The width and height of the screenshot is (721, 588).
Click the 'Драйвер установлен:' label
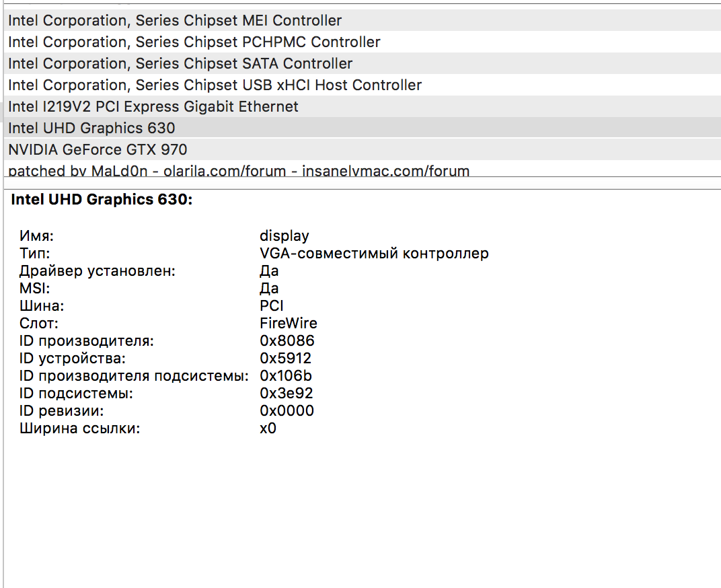98,271
